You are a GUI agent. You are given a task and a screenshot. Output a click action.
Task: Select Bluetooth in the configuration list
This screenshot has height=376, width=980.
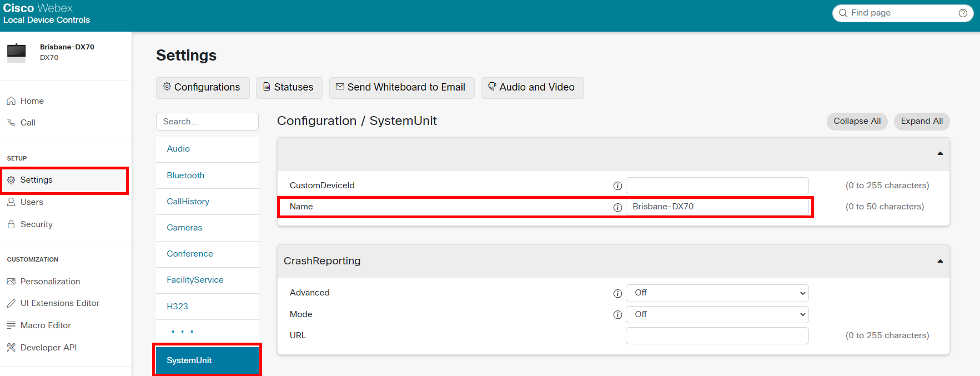point(185,176)
